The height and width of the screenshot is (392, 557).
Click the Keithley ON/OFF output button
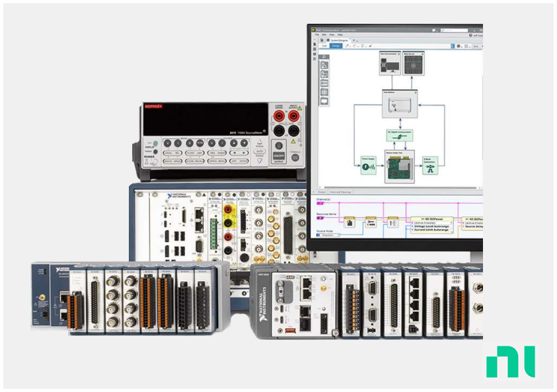(x=279, y=156)
